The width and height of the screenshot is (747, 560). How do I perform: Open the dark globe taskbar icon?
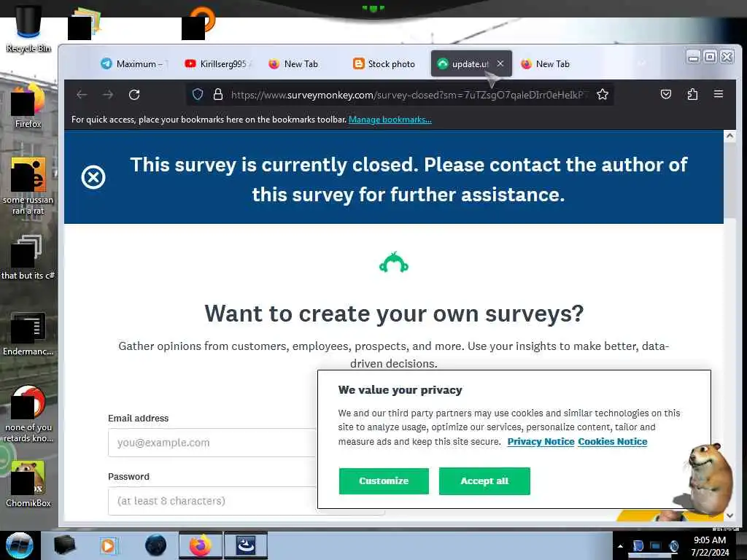tap(155, 545)
